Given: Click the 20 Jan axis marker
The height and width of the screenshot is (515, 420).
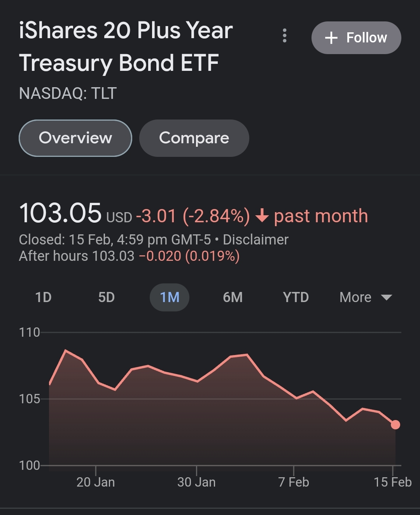Looking at the screenshot, I should 96,482.
